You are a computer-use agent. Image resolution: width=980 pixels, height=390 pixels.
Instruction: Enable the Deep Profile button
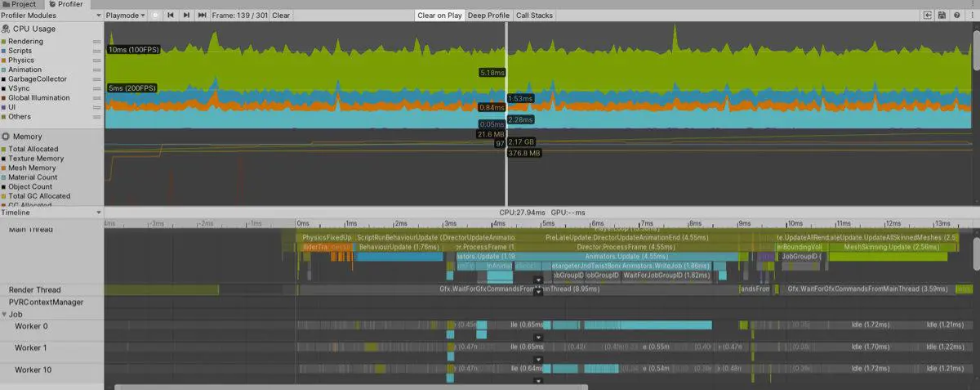tap(488, 16)
